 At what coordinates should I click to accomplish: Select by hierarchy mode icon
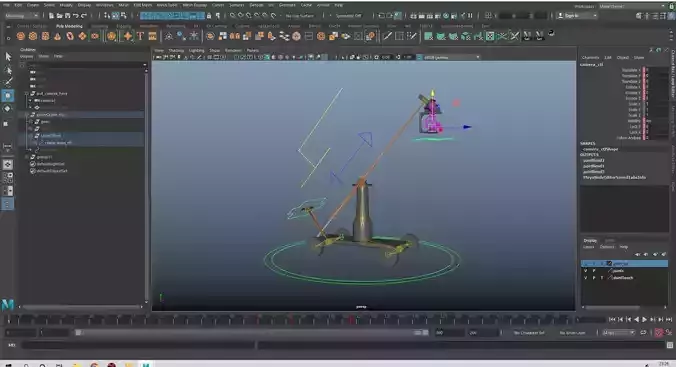tap(107, 16)
